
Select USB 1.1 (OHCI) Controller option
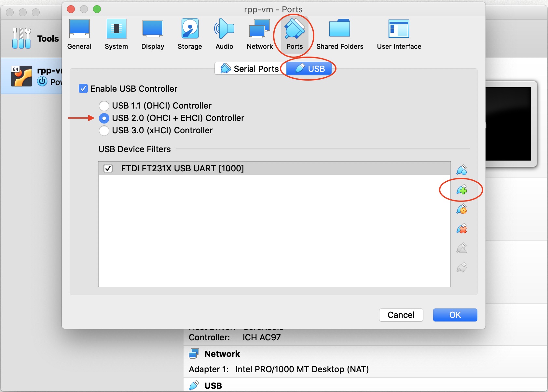[104, 106]
